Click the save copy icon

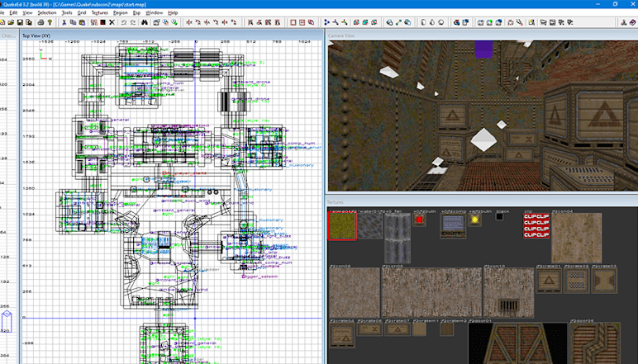(29, 22)
